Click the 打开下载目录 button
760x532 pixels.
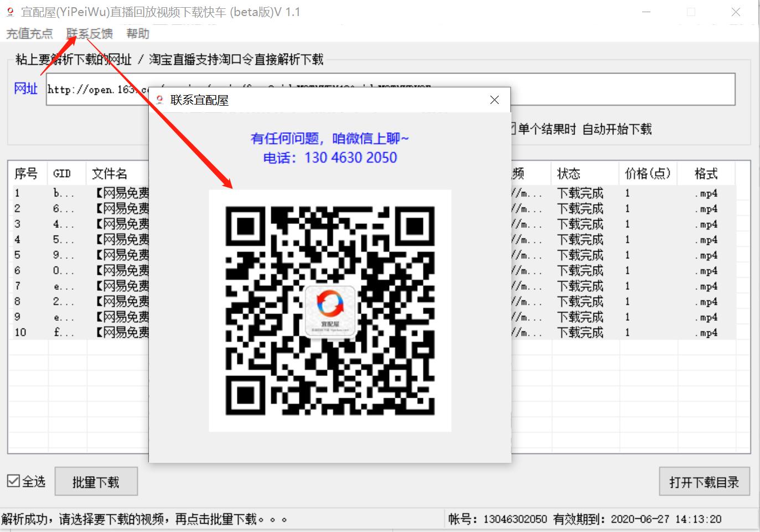[704, 482]
